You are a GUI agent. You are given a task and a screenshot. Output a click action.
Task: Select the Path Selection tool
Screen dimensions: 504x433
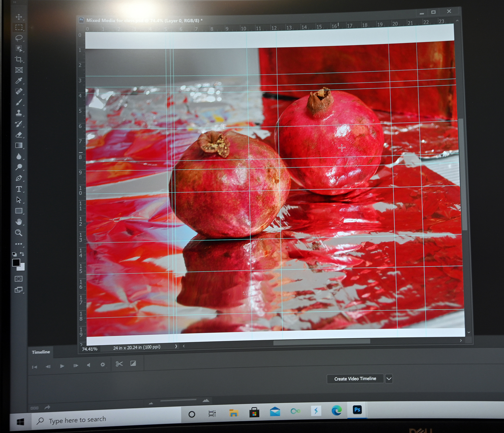pyautogui.click(x=19, y=200)
